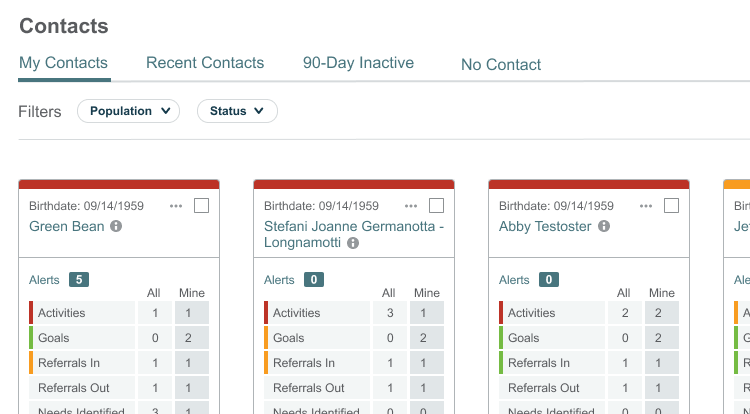Expand the Status filter dropdown
The height and width of the screenshot is (414, 750).
tap(237, 111)
